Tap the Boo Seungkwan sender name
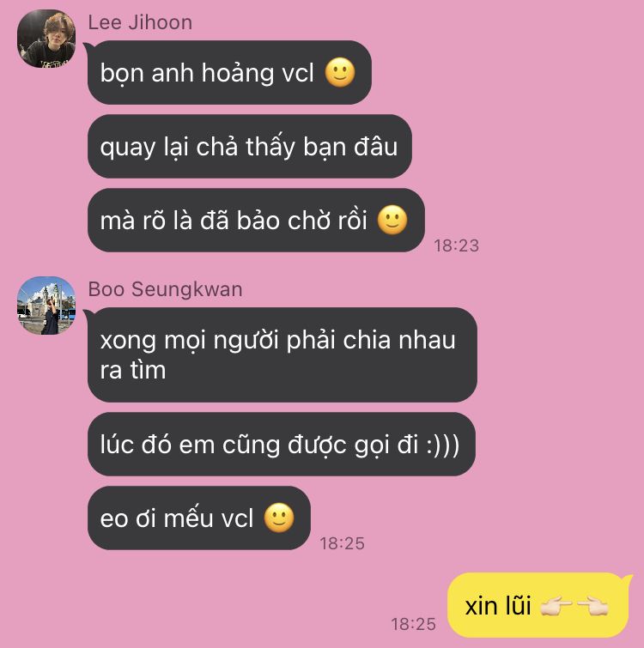The image size is (644, 648). click(x=166, y=289)
